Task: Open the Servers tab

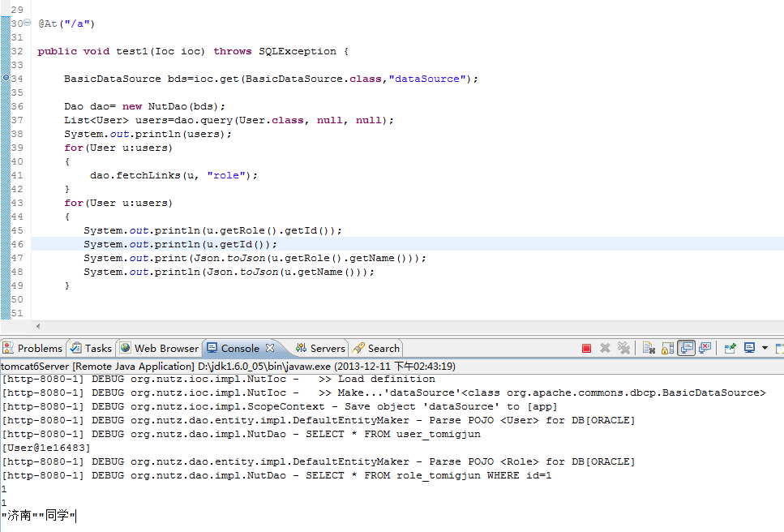Action: 320,349
